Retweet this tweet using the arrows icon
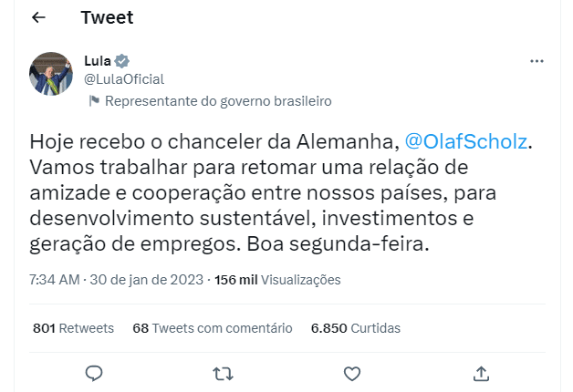Screen dimensions: 573x392 pos(222,373)
